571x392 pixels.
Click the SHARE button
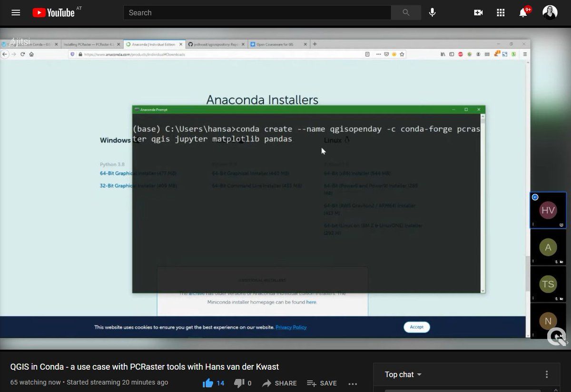pos(279,383)
